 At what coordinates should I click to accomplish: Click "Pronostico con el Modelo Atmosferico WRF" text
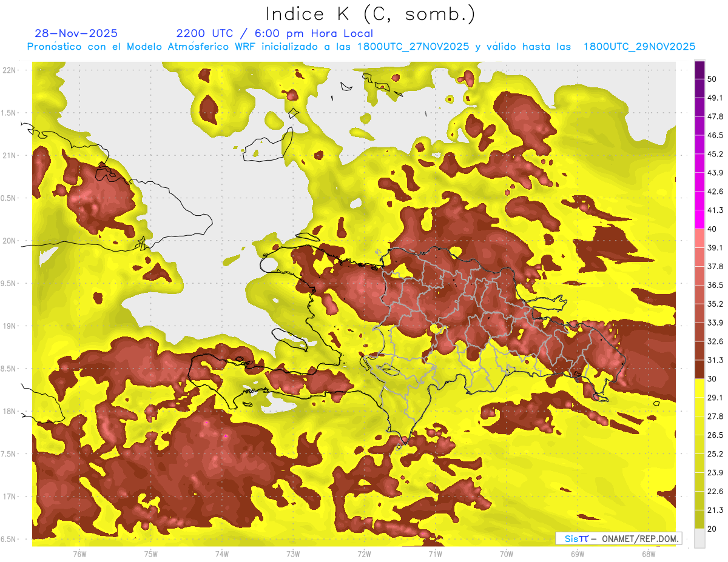(x=142, y=47)
